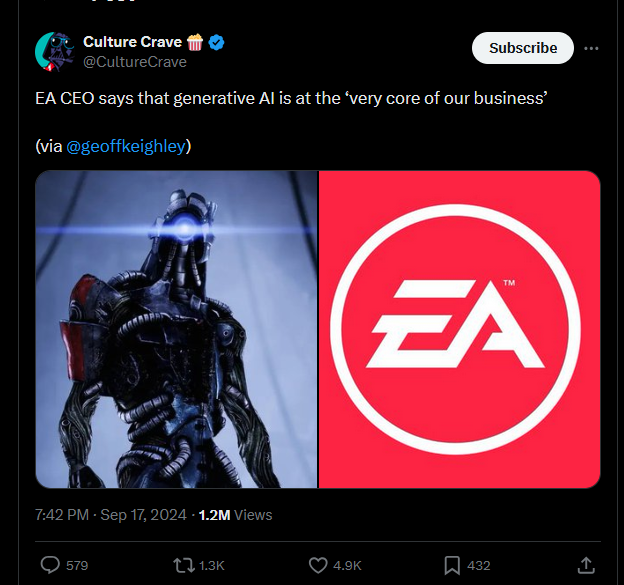Click the 4.9K likes count
The width and height of the screenshot is (624, 585).
tap(347, 566)
